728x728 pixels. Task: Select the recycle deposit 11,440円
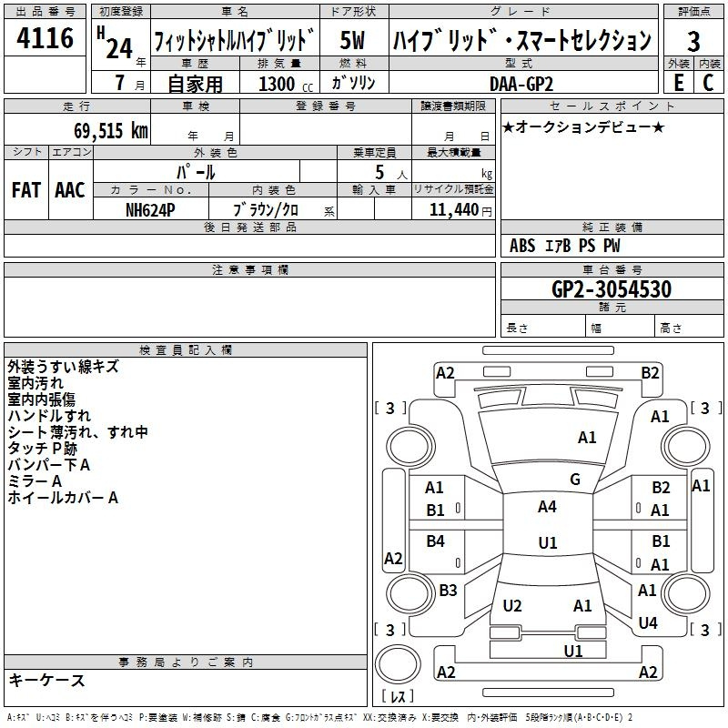460,210
